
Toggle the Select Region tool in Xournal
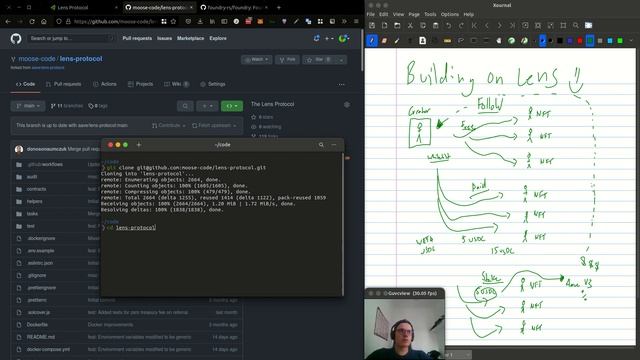click(461, 40)
